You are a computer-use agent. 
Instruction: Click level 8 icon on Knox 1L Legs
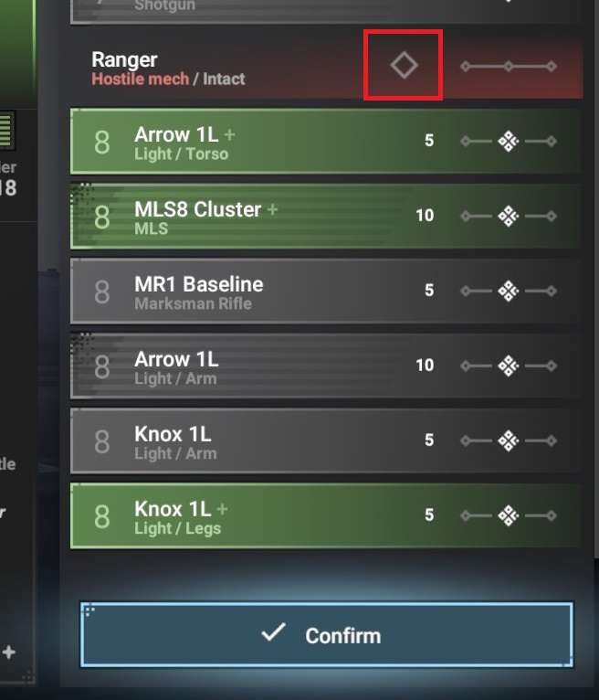[101, 517]
